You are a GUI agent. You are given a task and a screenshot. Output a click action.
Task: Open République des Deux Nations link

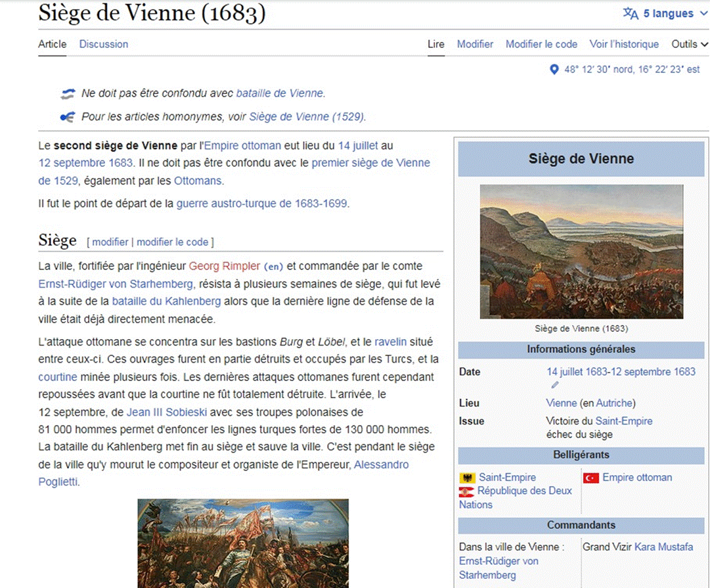point(524,491)
